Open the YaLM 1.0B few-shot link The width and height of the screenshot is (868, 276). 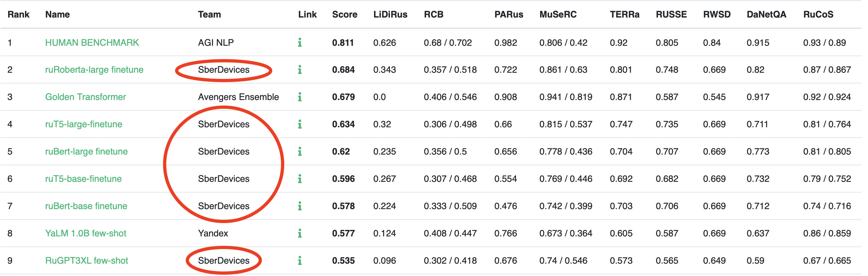pos(86,233)
